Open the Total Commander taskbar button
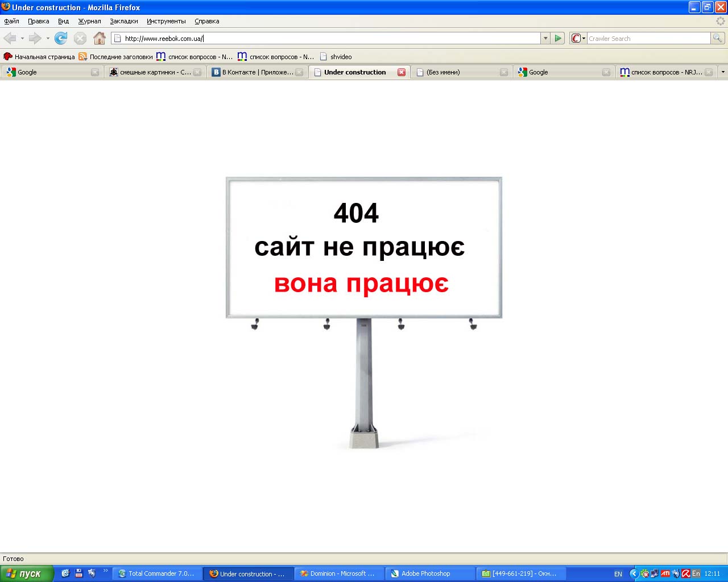 coord(156,573)
